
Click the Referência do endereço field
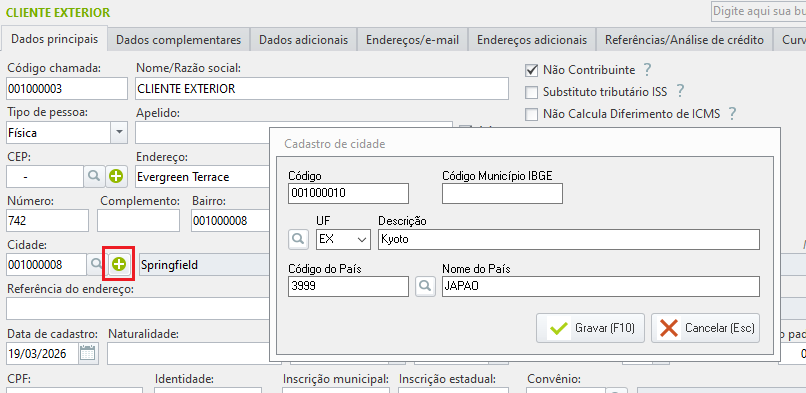[138, 309]
